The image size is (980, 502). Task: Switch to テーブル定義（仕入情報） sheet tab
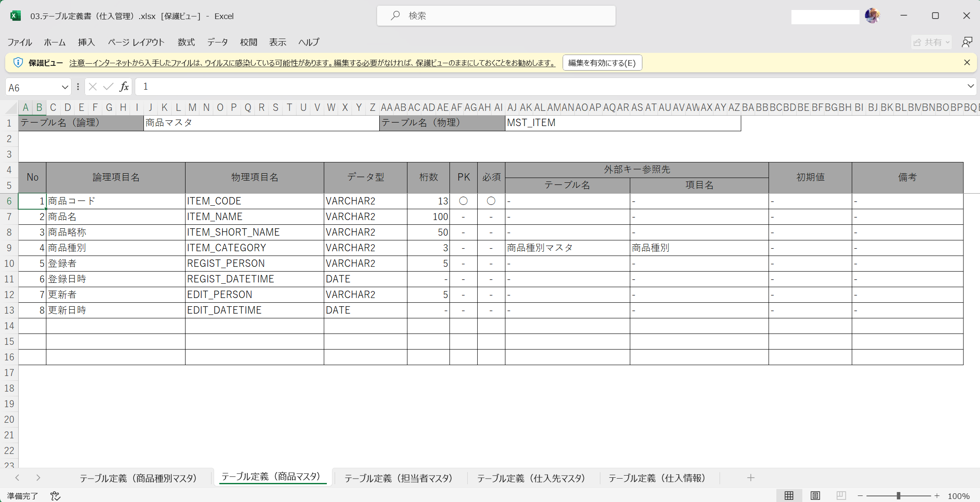pos(657,478)
